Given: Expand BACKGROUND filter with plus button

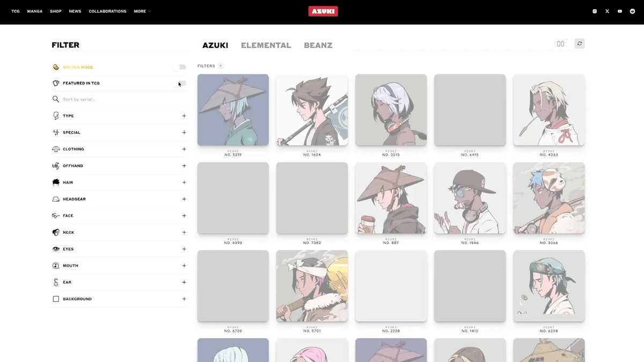Looking at the screenshot, I should click(184, 299).
